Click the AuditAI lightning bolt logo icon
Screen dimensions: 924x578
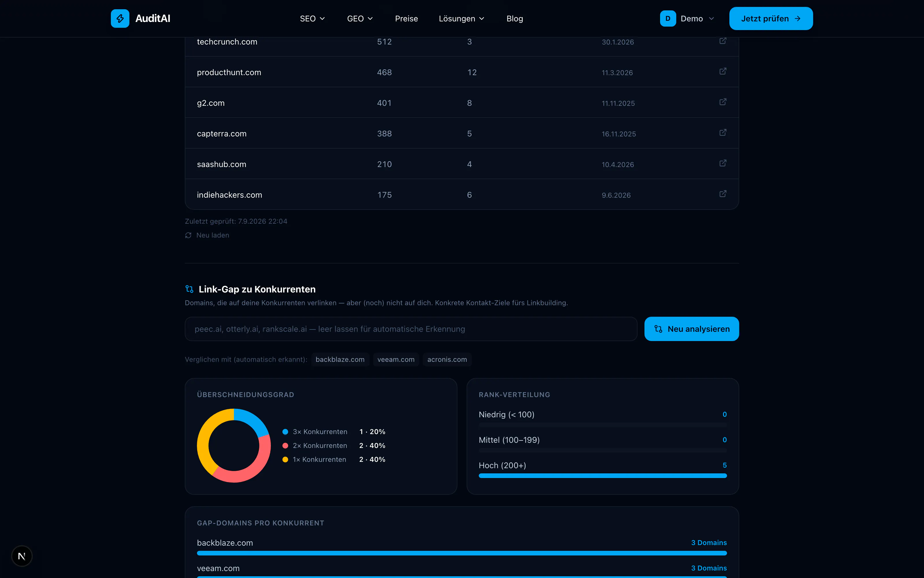tap(120, 18)
